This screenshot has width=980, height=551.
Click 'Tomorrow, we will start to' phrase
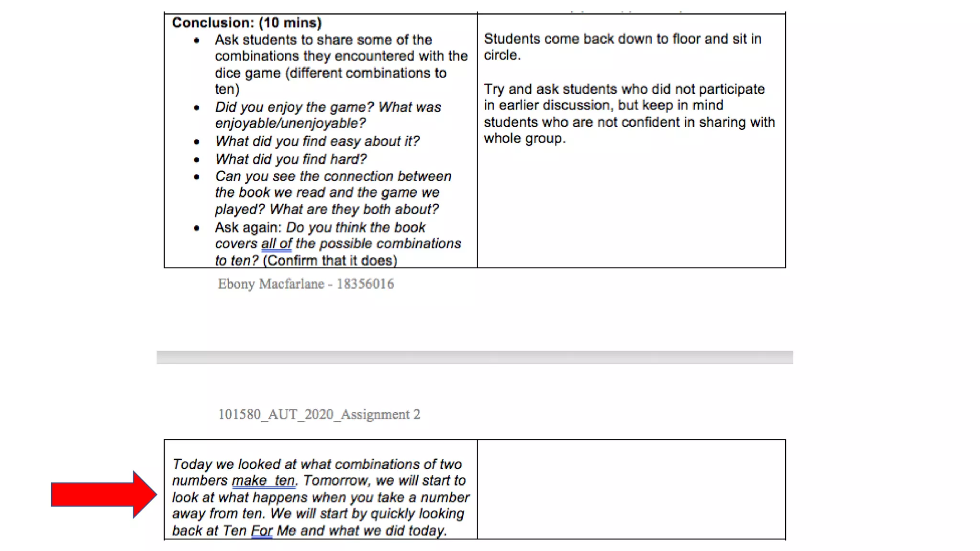click(x=384, y=480)
